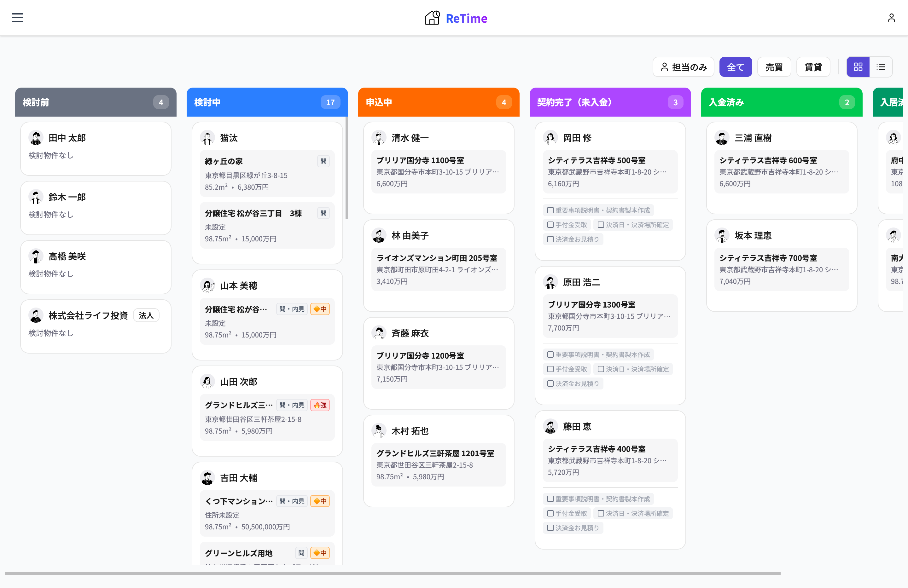Click 田中 太郎's avatar icon

coord(36,138)
